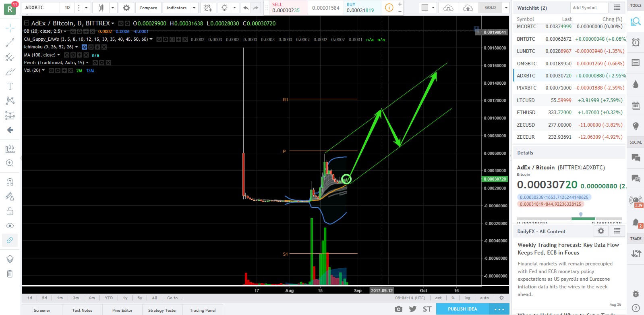Screen dimensions: 644x315
Task: Toggle logarithmic scale 'log' button
Action: [x=467, y=298]
